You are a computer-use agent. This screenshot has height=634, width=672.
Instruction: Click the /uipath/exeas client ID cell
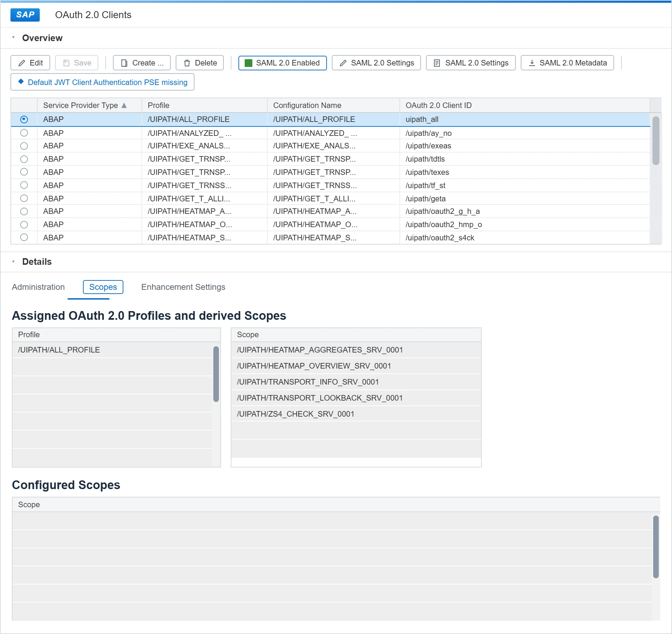tap(525, 146)
